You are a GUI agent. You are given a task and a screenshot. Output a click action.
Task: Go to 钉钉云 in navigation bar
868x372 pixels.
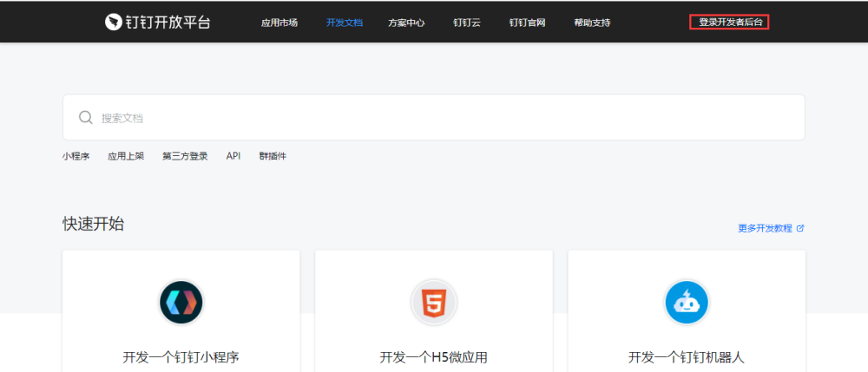466,23
